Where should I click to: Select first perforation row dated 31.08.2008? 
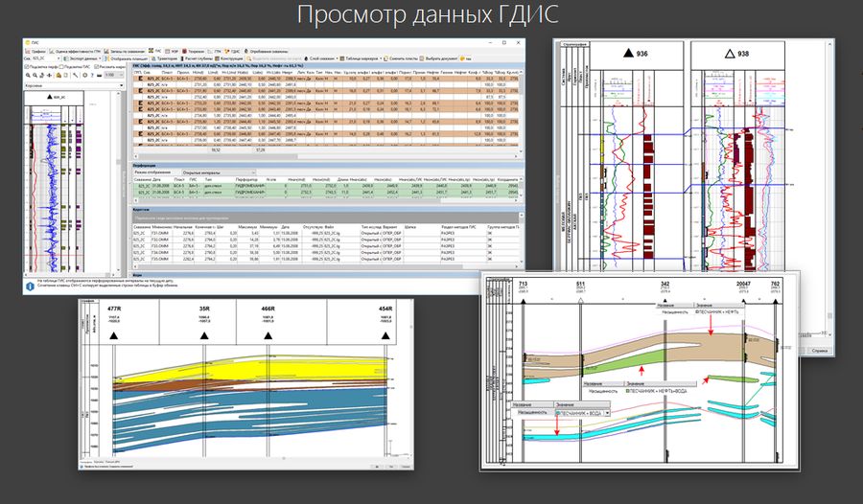coord(326,186)
